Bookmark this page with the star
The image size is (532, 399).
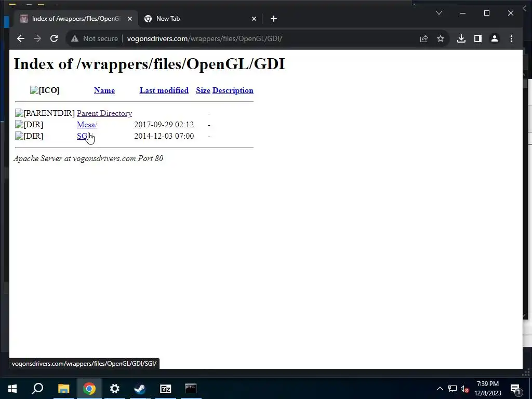[441, 38]
